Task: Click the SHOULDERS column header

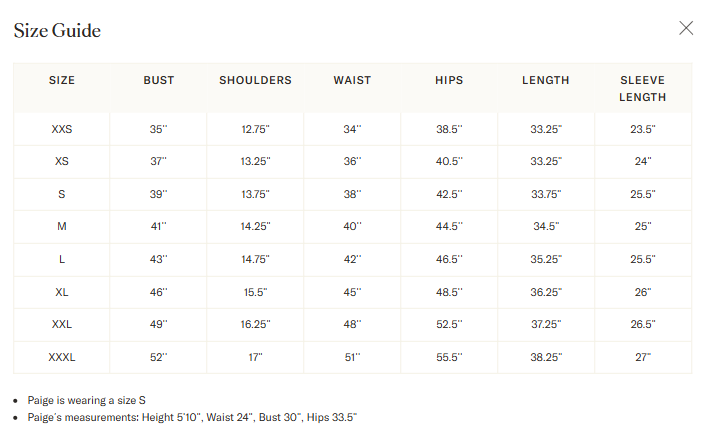Action: click(255, 80)
